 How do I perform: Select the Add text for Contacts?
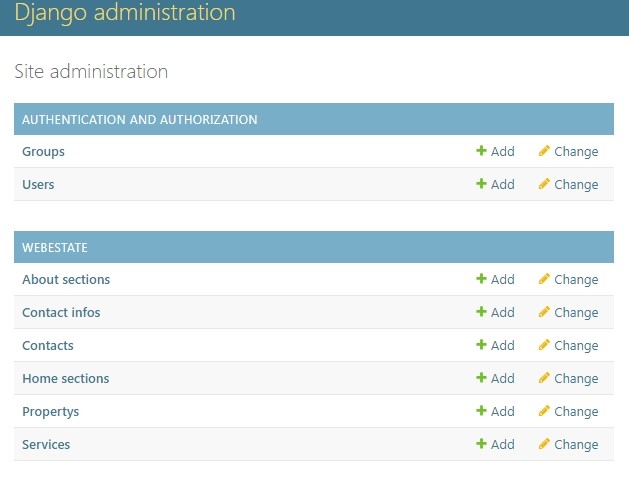coord(503,345)
